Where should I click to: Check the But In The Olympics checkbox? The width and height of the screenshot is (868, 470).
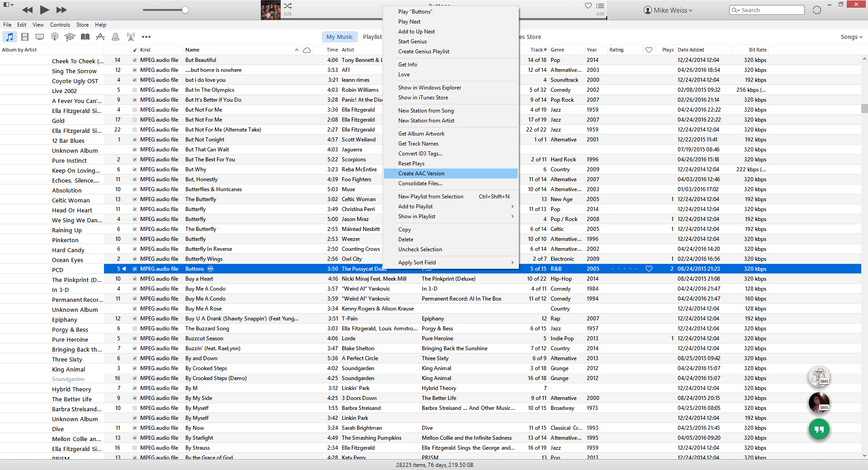tap(134, 89)
